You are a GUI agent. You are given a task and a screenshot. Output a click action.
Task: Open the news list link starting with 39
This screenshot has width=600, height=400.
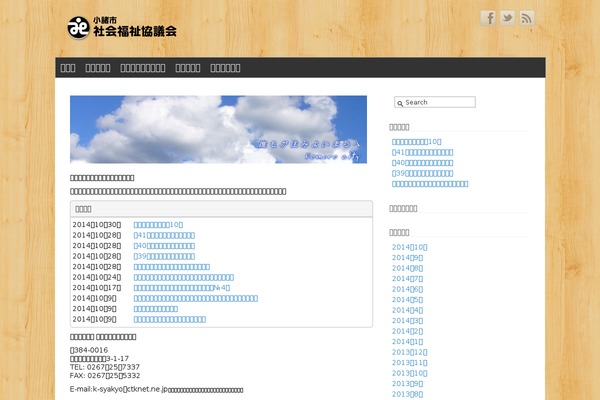164,256
